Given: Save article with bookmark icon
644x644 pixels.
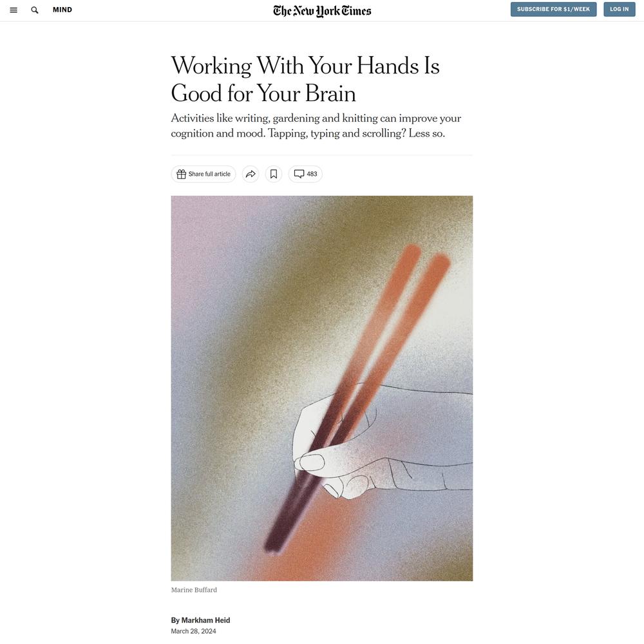Looking at the screenshot, I should 274,174.
